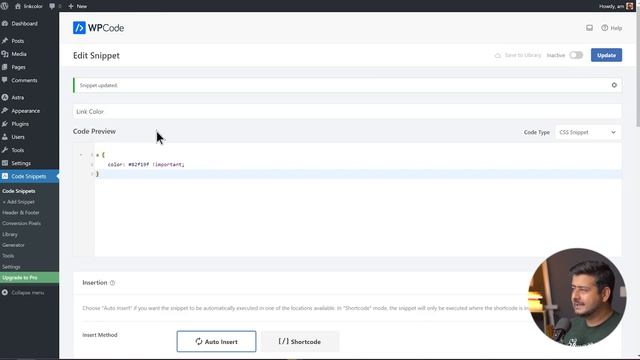Open Library submenu link
Screen dimensions: 640x360
[x=10, y=234]
